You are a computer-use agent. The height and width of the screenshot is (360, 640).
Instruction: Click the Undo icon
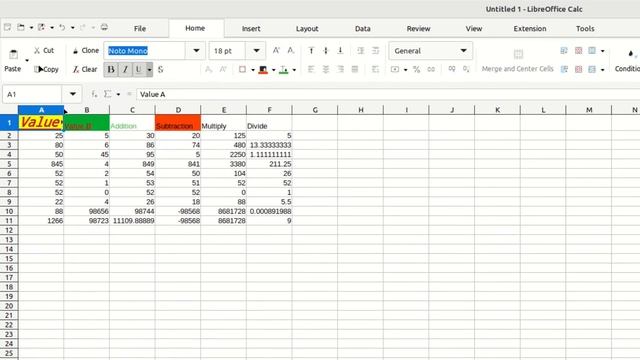point(62,27)
